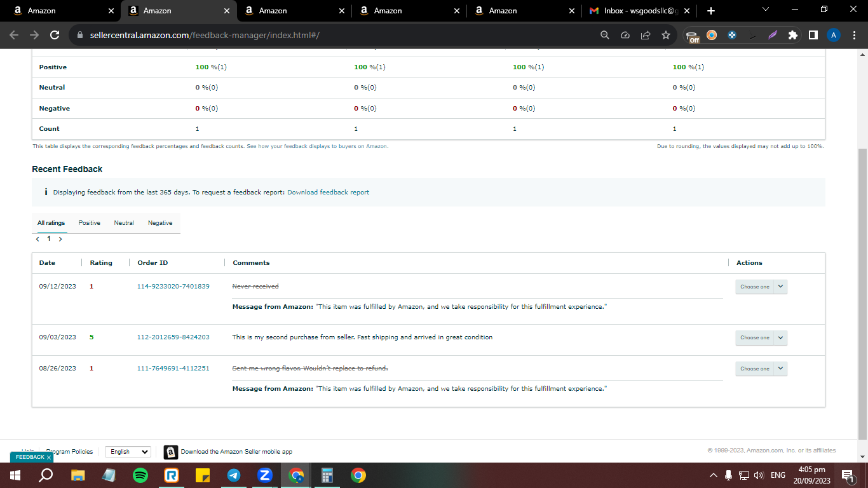This screenshot has height=488, width=868.
Task: Open File Explorer from the taskbar
Action: [78, 475]
